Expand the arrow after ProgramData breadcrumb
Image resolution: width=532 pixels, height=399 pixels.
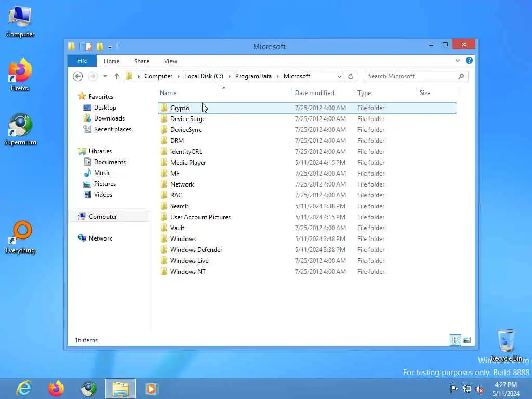[x=278, y=77]
